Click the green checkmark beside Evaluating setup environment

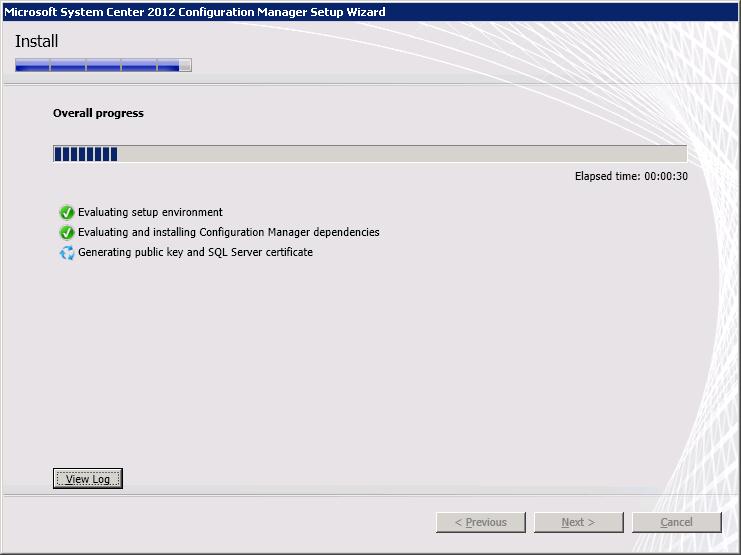[x=67, y=212]
